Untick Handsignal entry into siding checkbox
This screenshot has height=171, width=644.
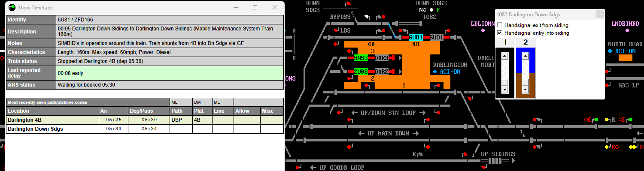[x=499, y=33]
